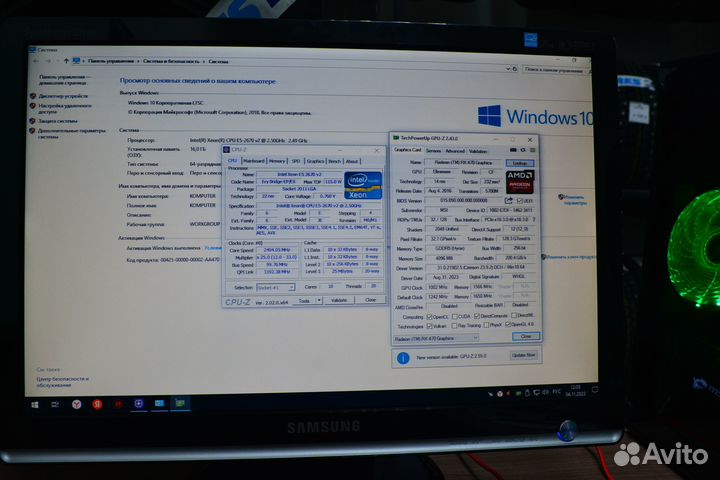The image size is (720, 480).
Task: Click the Система и безопасность breadcrumb
Action: tap(171, 61)
